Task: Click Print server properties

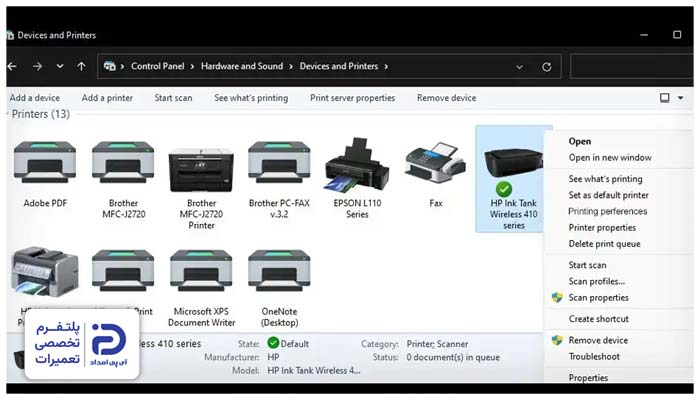Action: pyautogui.click(x=352, y=98)
